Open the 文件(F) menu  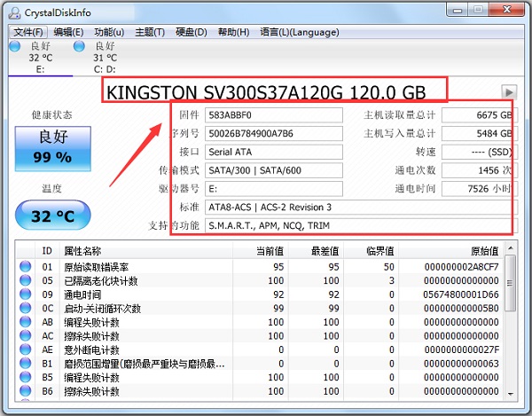pos(28,32)
